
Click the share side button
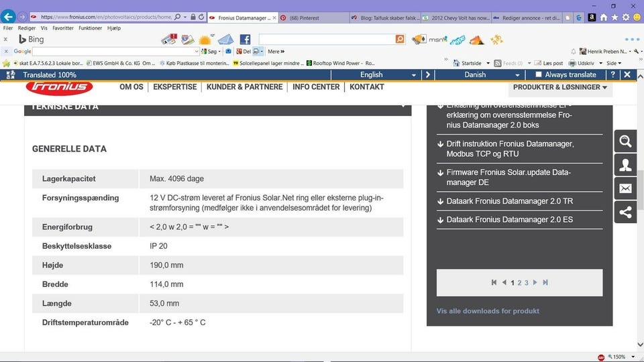tap(625, 213)
